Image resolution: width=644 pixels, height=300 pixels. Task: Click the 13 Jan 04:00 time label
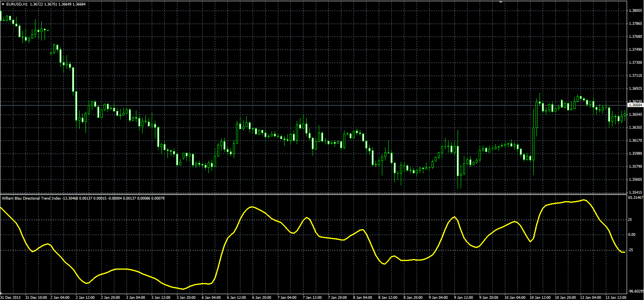pos(591,298)
